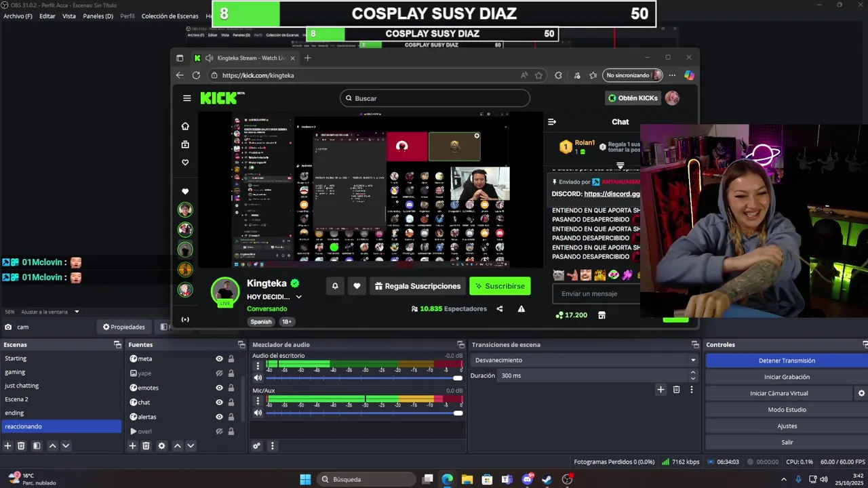Hide the alertas source
The image size is (868, 488).
coord(219,417)
